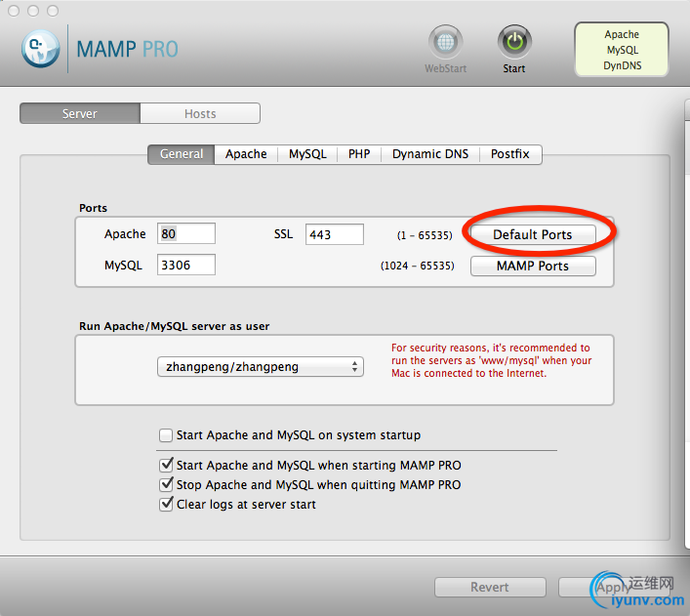Image resolution: width=690 pixels, height=616 pixels.
Task: Uncheck Stop Apache and MySQL when quitting MAMP PRO
Action: tap(166, 484)
